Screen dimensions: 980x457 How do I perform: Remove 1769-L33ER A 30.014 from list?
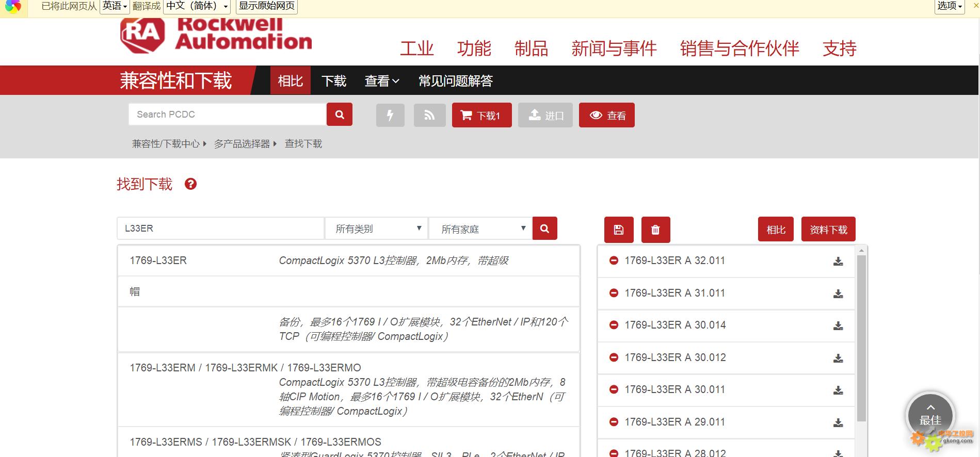pos(614,325)
